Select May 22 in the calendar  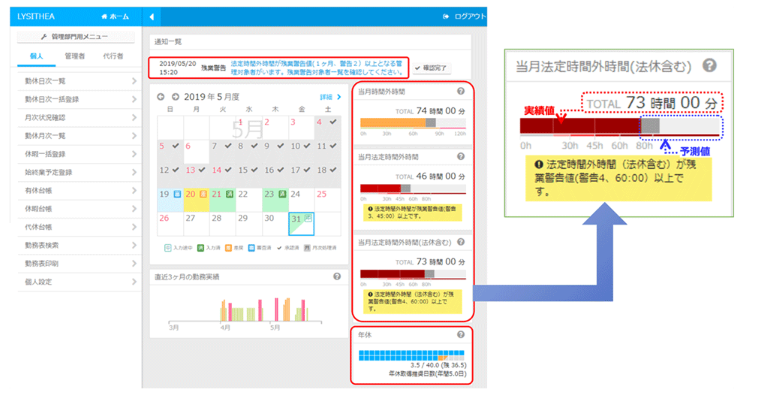249,200
